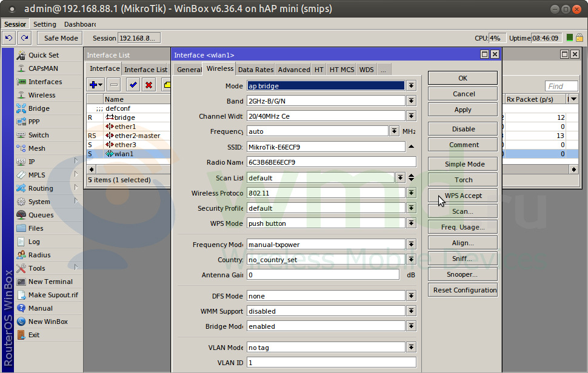Click the minus remove interface button
This screenshot has width=588, height=373.
(x=114, y=85)
